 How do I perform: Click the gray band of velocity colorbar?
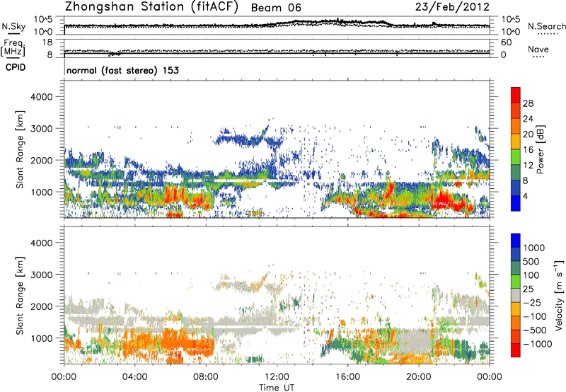(x=516, y=296)
